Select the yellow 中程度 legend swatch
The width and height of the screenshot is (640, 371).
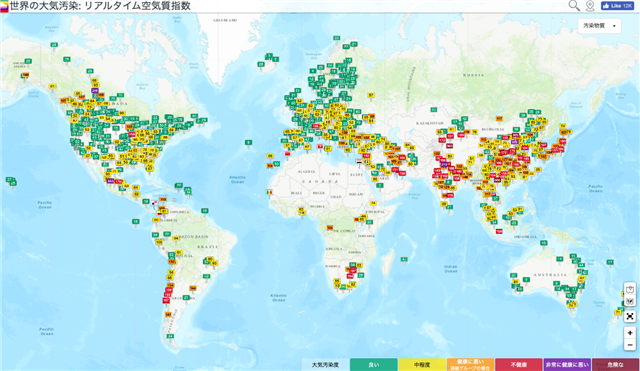422,365
